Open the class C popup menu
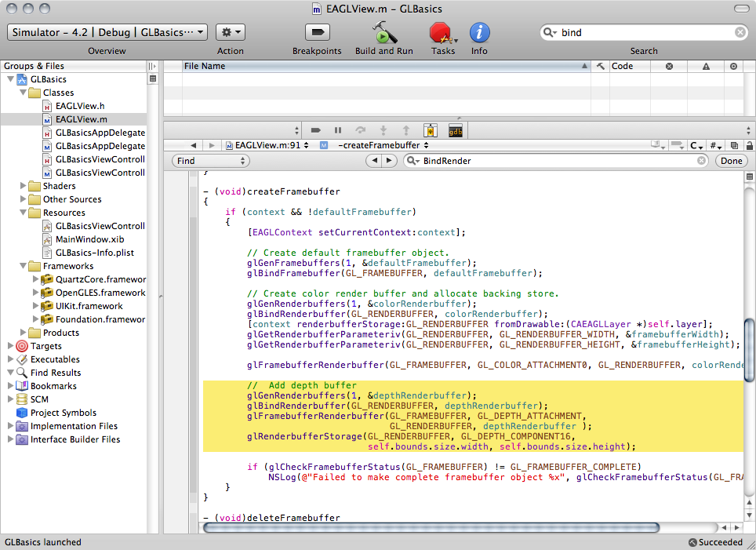 (x=696, y=145)
